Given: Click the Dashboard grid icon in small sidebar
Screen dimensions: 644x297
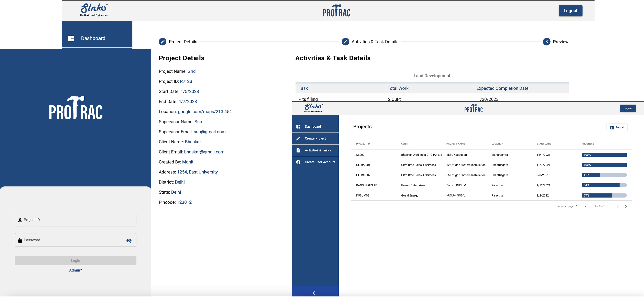Looking at the screenshot, I should click(x=298, y=127).
